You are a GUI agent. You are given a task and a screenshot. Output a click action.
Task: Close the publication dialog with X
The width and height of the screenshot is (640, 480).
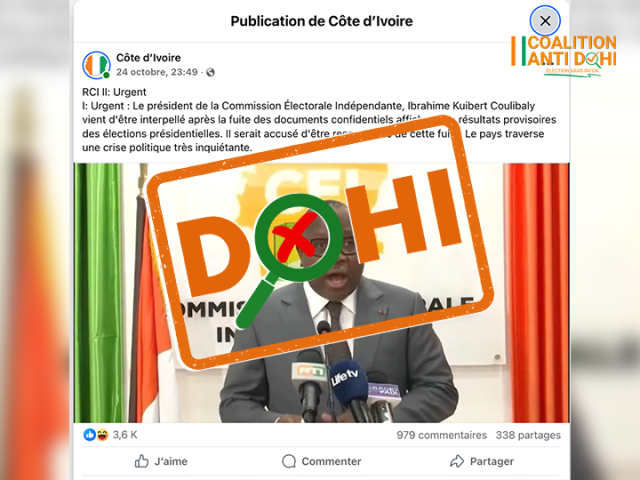(545, 21)
